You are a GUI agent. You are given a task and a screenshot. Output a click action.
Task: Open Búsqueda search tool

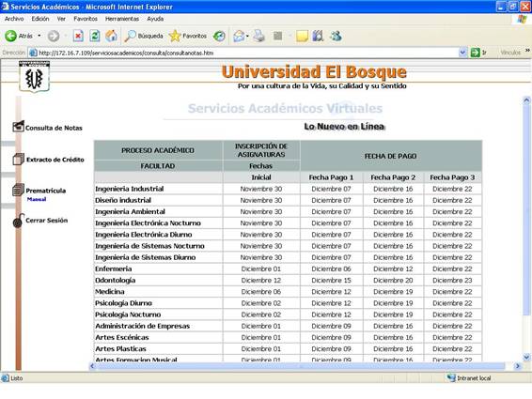tap(144, 36)
